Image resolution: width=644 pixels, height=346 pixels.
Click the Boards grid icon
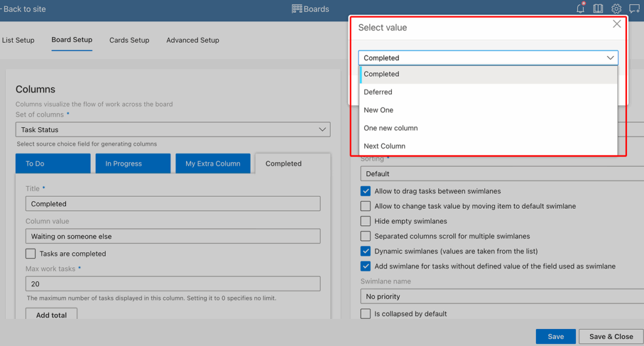pyautogui.click(x=297, y=9)
